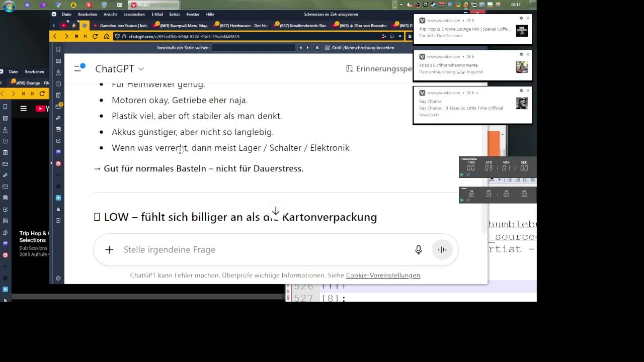Start dictation with the microphone icon
This screenshot has width=644, height=362.
(x=418, y=250)
